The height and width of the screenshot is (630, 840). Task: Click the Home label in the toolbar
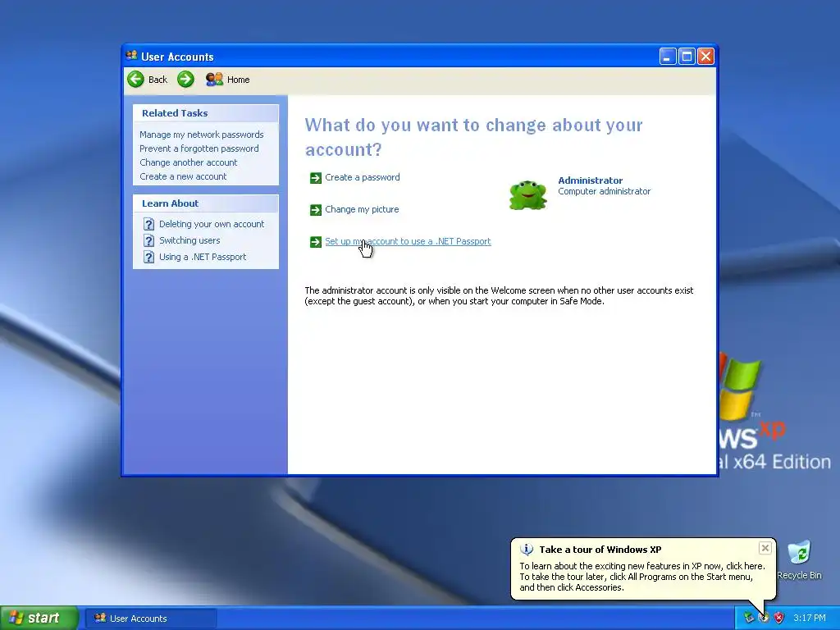239,80
